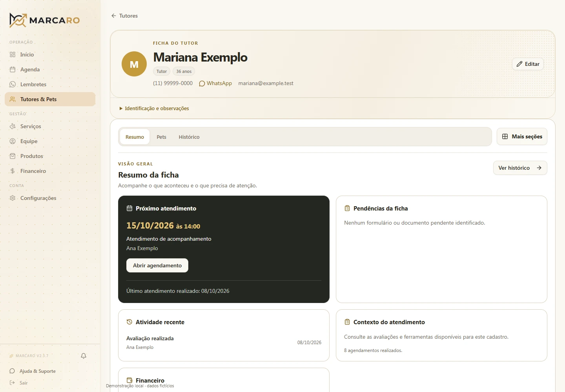Click the text Último atendimento realizado: 08/10/2026
Image resolution: width=565 pixels, height=392 pixels.
178,291
